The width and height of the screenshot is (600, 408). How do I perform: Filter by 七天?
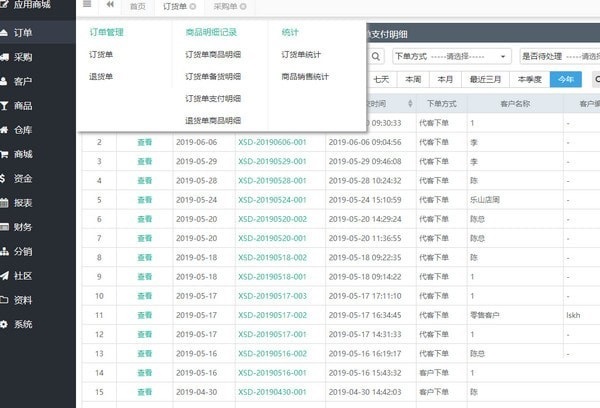click(x=382, y=79)
